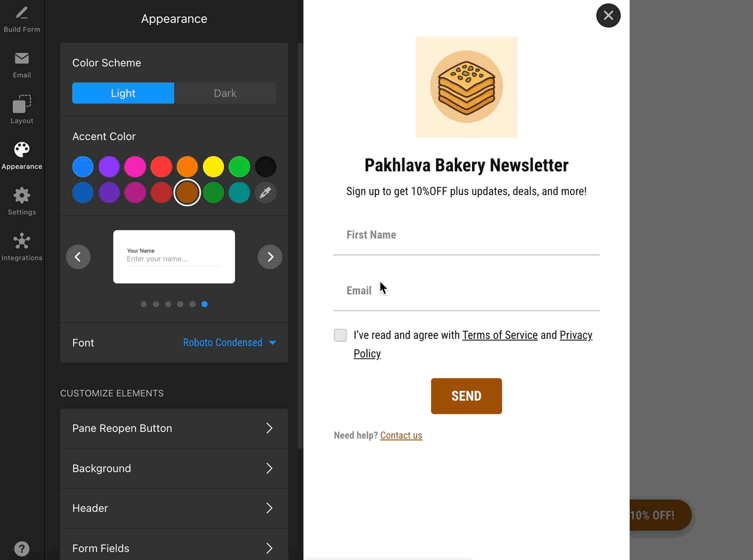This screenshot has width=753, height=560.
Task: Open the Integrations section icon
Action: coord(22,241)
